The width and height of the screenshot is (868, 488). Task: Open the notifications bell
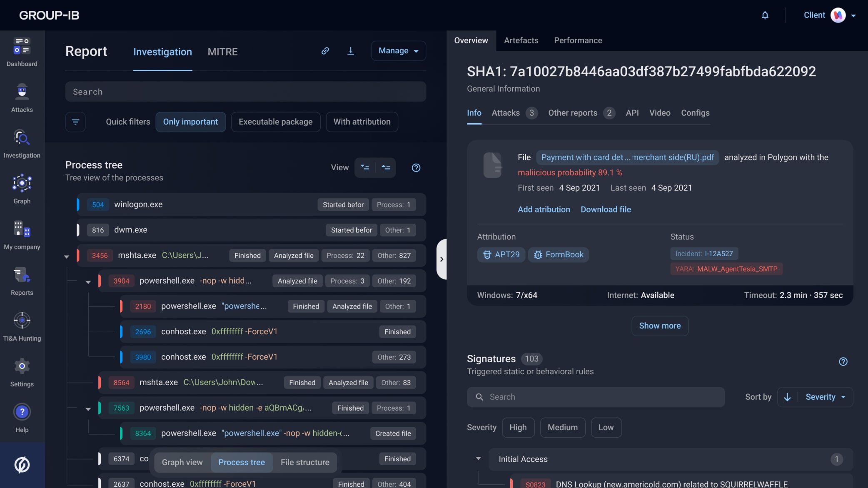765,15
